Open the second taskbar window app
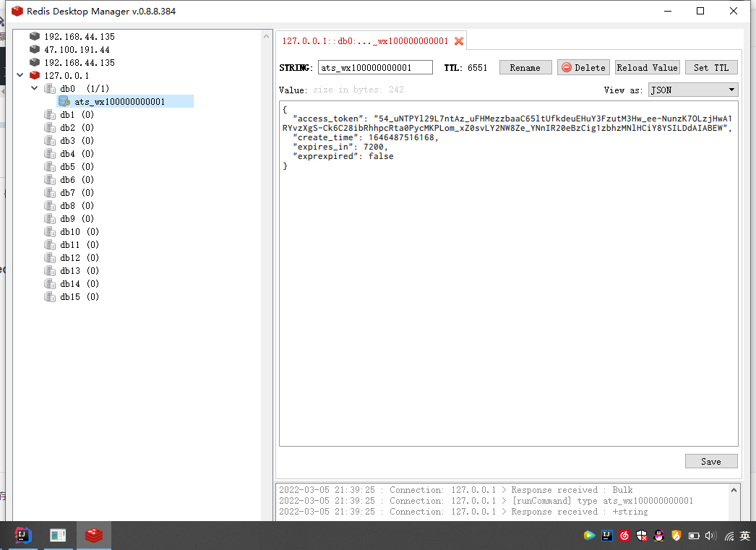Viewport: 756px width, 550px height. pyautogui.click(x=58, y=535)
